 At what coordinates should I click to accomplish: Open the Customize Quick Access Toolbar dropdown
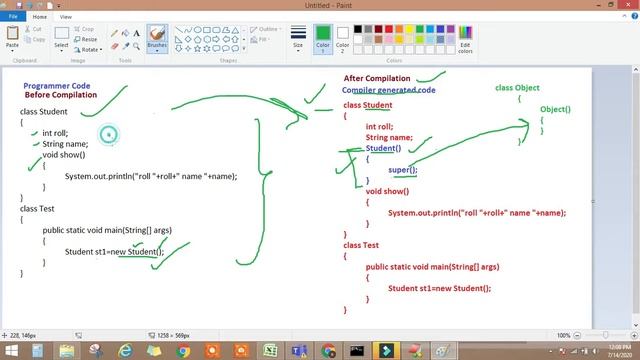coord(59,6)
